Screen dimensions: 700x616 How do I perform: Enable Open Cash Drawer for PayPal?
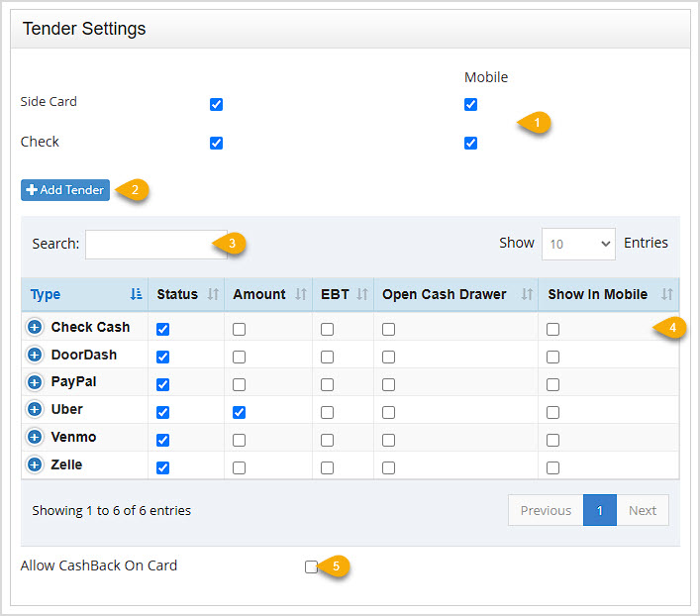point(388,384)
